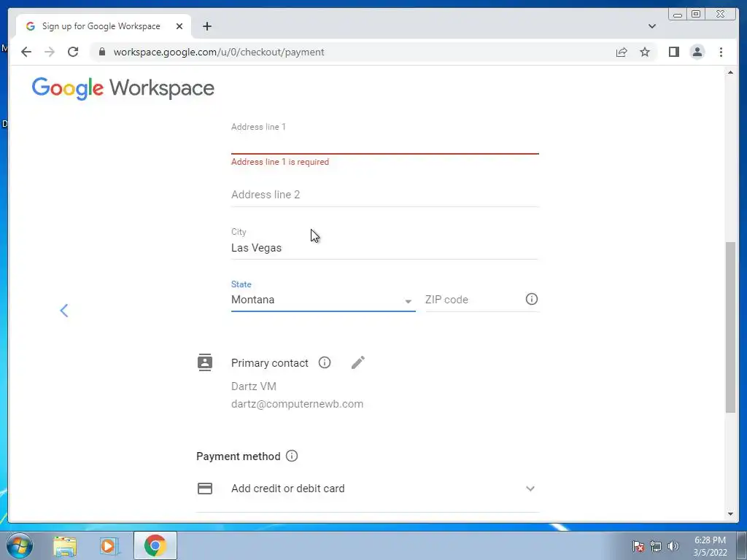Click the taskbar clock 6:28 PM
This screenshot has height=560, width=747.
click(x=710, y=540)
